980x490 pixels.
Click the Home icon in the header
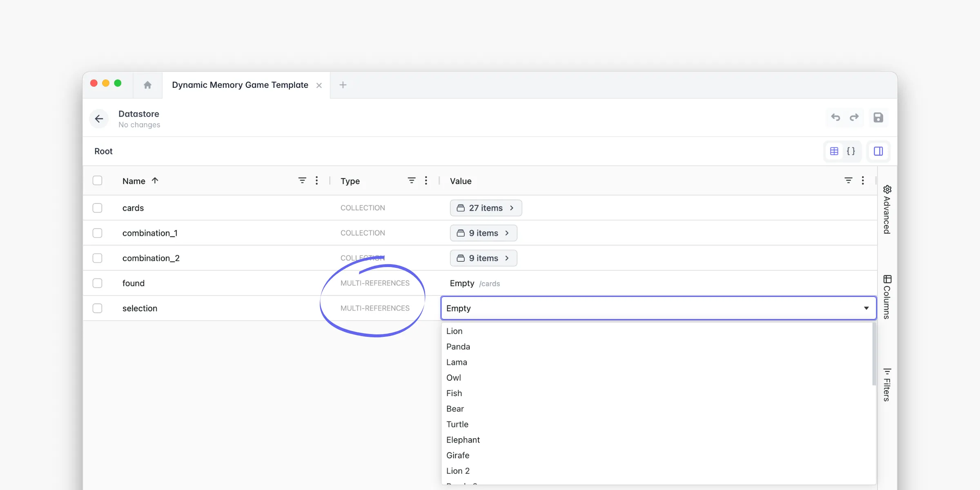(x=147, y=85)
